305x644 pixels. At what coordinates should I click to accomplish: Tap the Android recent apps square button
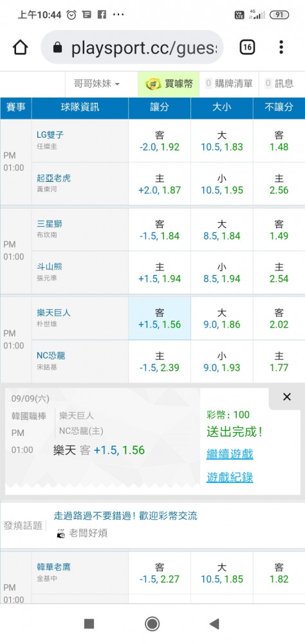click(89, 624)
